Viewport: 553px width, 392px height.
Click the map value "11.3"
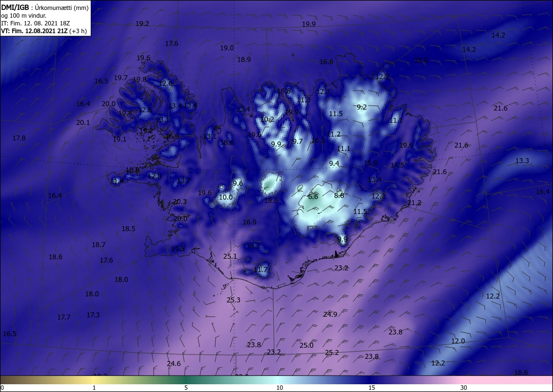click(304, 100)
